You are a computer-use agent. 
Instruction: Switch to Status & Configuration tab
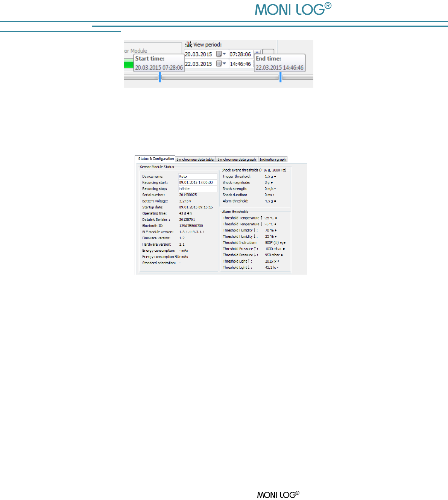pyautogui.click(x=155, y=159)
